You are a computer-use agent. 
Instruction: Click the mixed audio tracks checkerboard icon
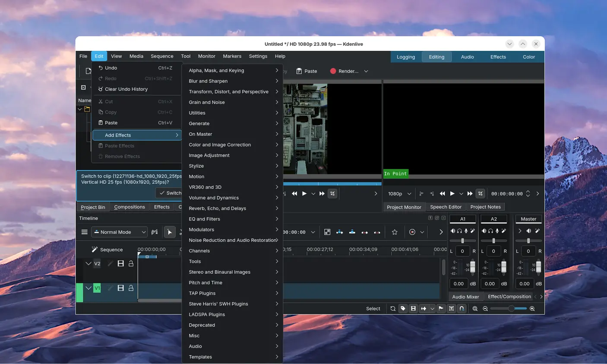pyautogui.click(x=327, y=232)
